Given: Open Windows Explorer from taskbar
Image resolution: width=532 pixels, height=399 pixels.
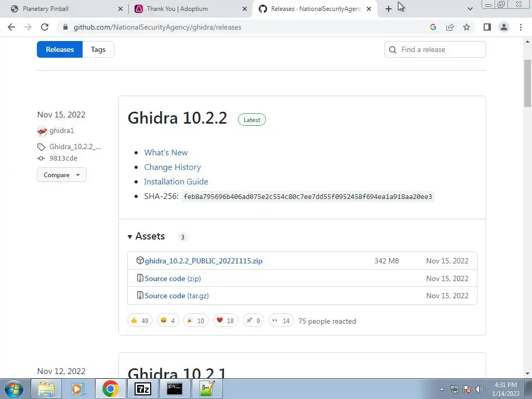Looking at the screenshot, I should click(46, 389).
